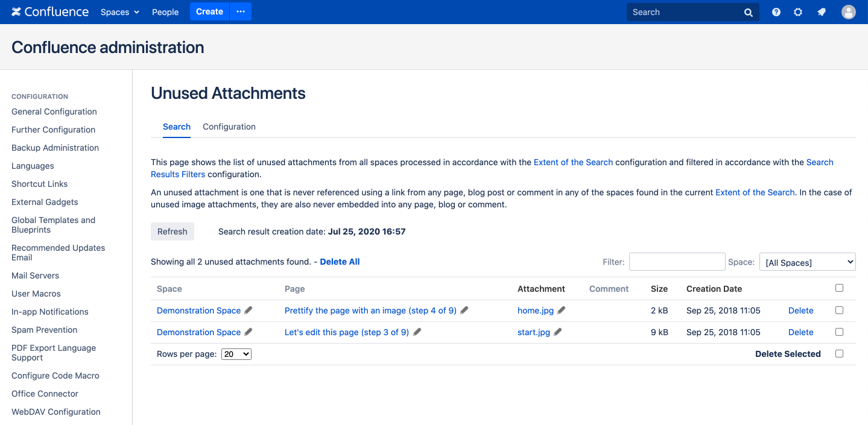Open Further Configuration in sidebar

point(53,130)
